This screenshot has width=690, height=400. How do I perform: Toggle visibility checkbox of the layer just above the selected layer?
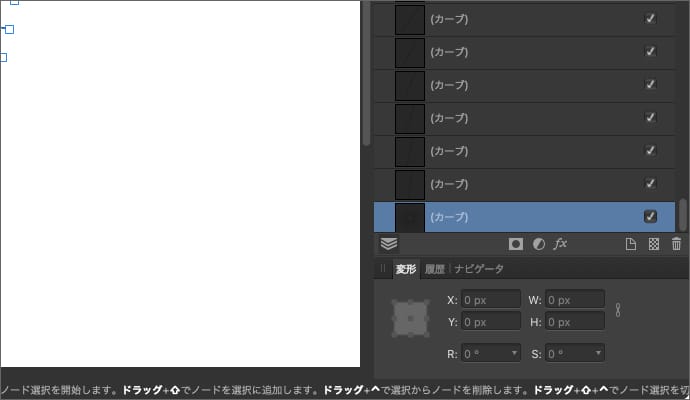pyautogui.click(x=650, y=183)
